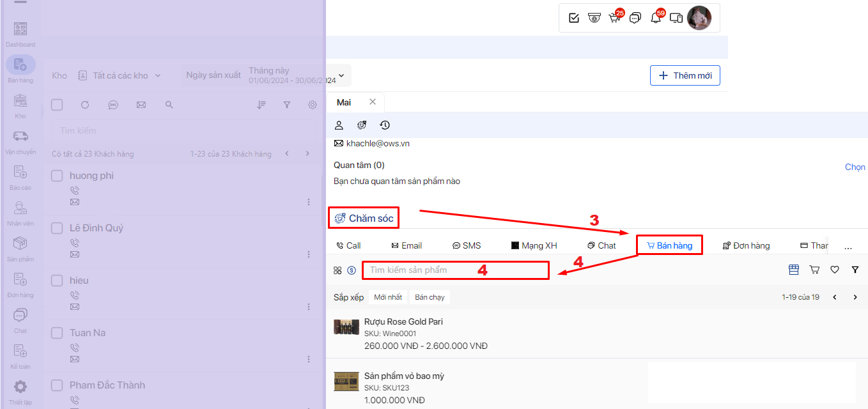Click the refresh icon in customer list toolbar

[85, 105]
